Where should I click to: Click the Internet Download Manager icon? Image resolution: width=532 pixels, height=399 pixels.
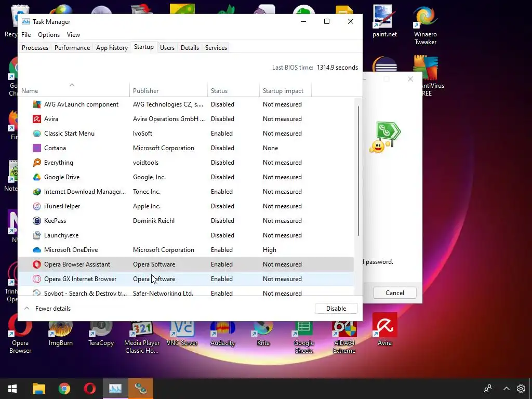37,192
